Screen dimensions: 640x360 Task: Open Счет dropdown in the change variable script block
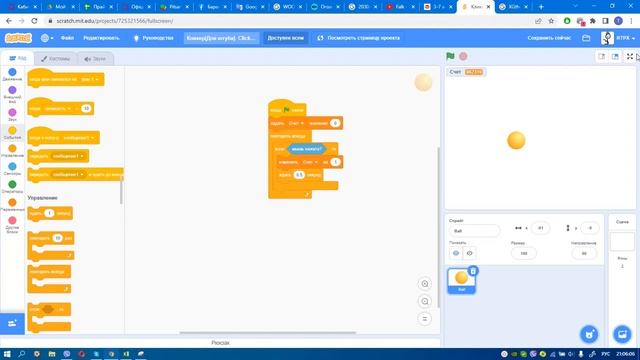click(310, 162)
